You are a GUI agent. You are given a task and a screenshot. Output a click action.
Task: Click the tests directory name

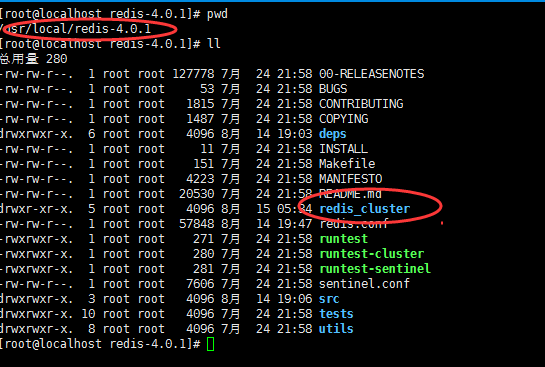click(x=336, y=313)
